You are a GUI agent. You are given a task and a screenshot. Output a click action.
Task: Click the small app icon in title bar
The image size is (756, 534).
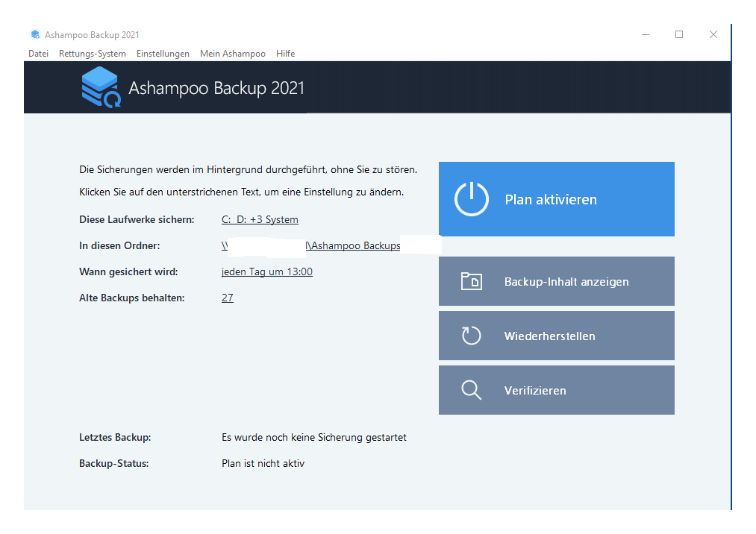point(35,35)
